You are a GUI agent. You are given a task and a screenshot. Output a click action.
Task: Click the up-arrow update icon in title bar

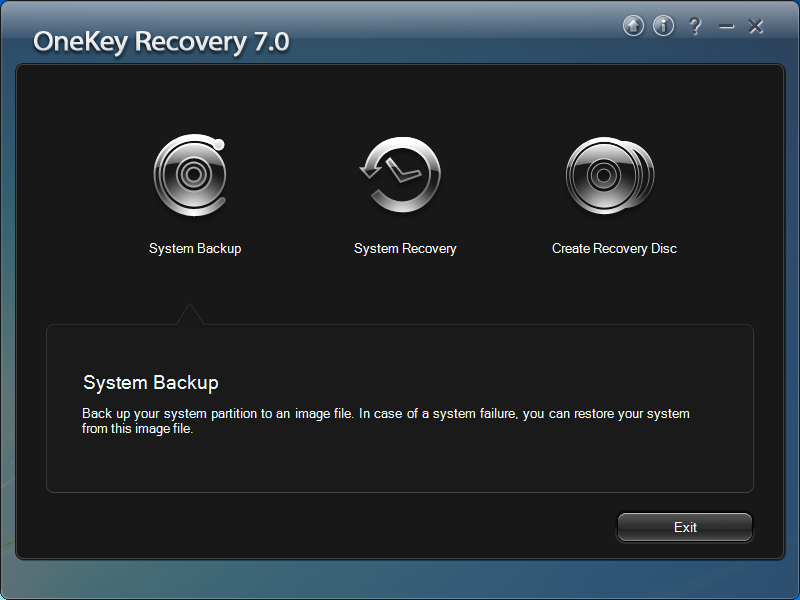[633, 27]
